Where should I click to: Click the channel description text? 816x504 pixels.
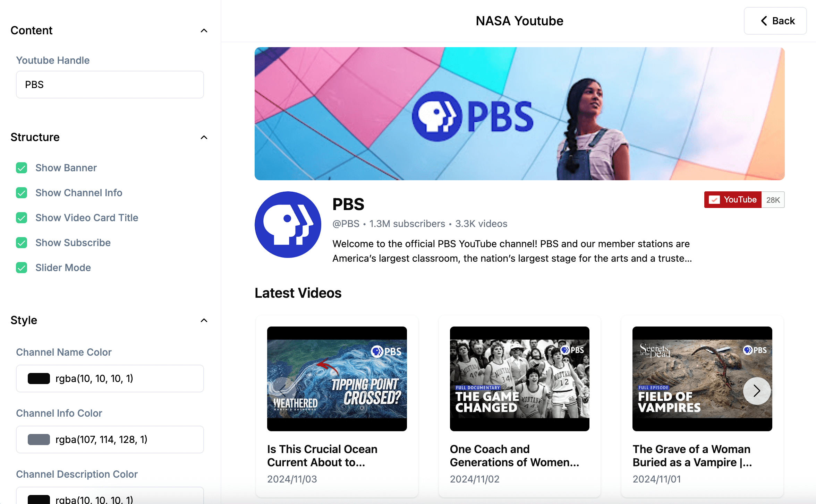tap(512, 251)
